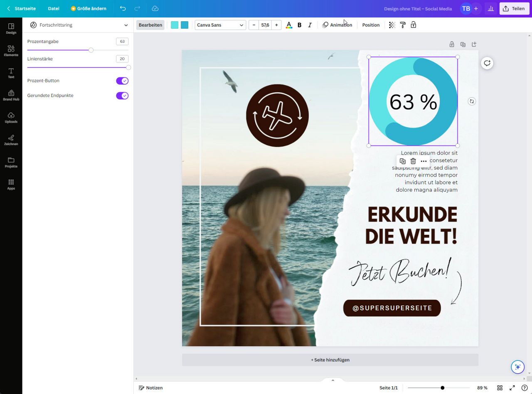Collapse the Fortschrittsring settings panel
Image resolution: width=532 pixels, height=394 pixels.
point(126,25)
